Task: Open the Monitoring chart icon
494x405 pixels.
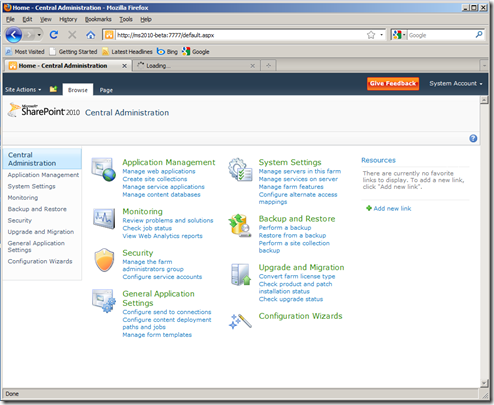Action: tap(104, 218)
